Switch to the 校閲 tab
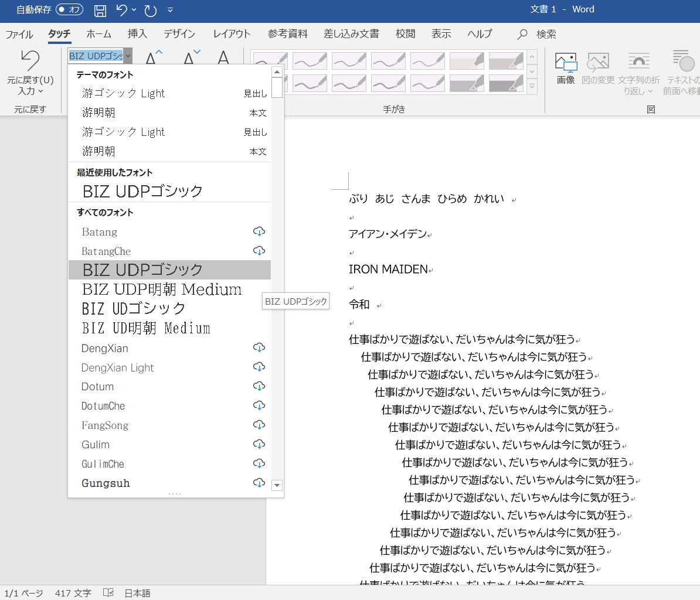This screenshot has width=700, height=600. (x=405, y=34)
